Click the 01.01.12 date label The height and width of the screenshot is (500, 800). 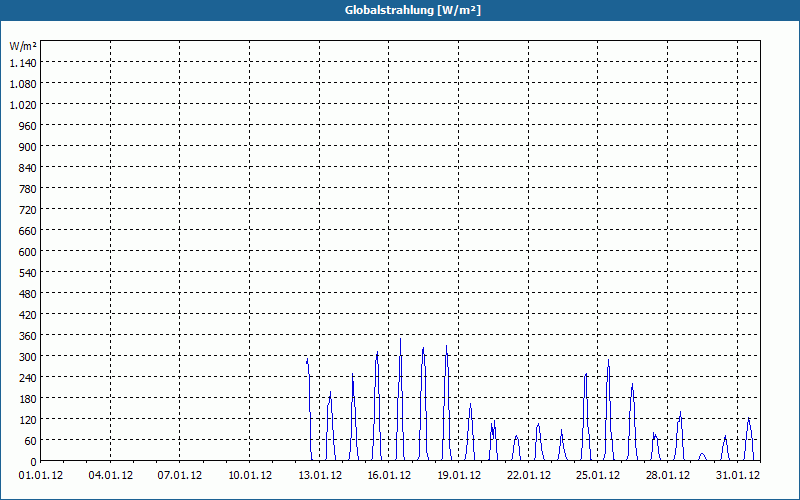pyautogui.click(x=41, y=476)
